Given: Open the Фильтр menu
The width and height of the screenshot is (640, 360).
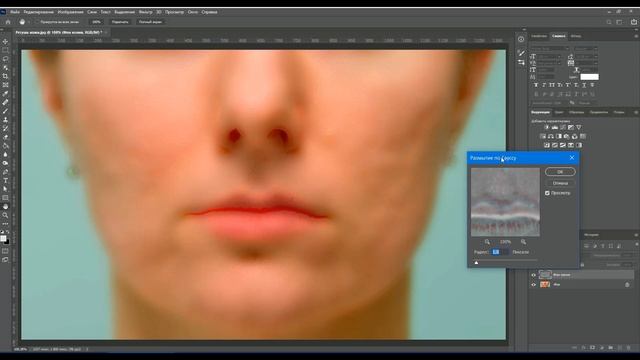Looking at the screenshot, I should [145, 12].
